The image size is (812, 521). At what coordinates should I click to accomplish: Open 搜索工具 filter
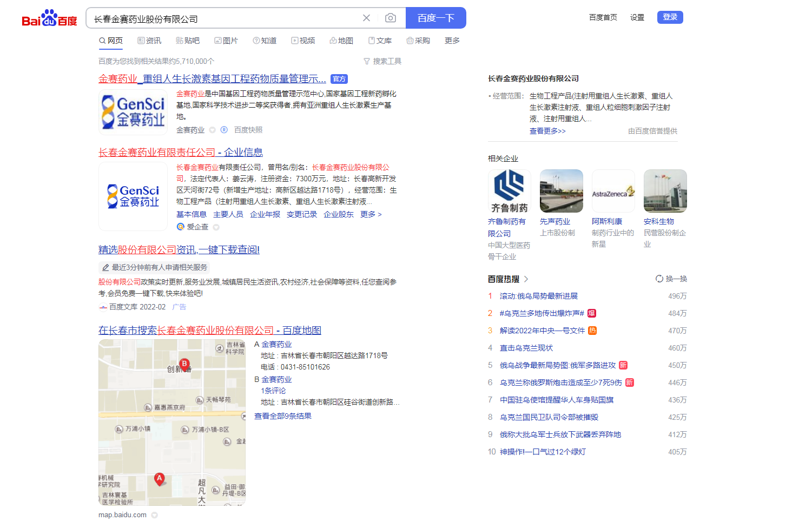(x=382, y=61)
